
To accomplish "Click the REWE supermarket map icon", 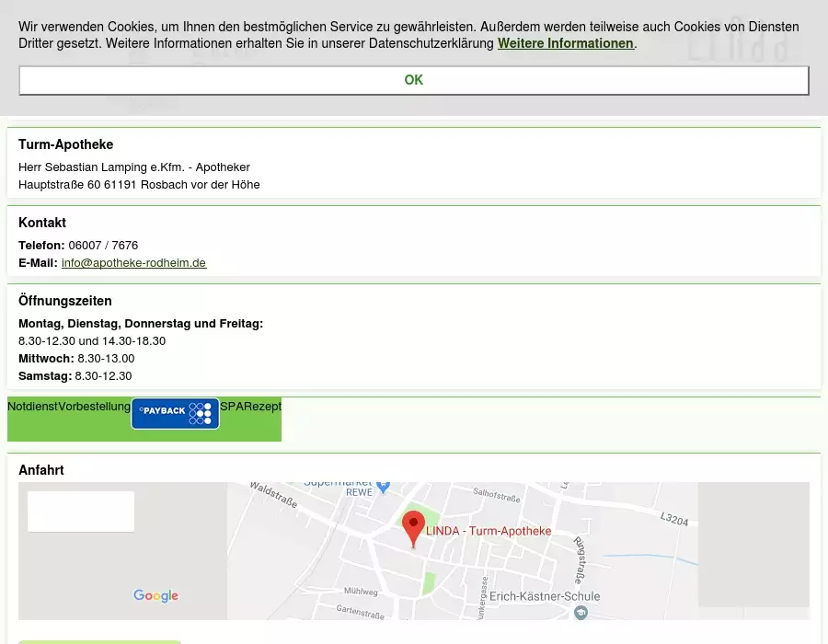I will 384,487.
